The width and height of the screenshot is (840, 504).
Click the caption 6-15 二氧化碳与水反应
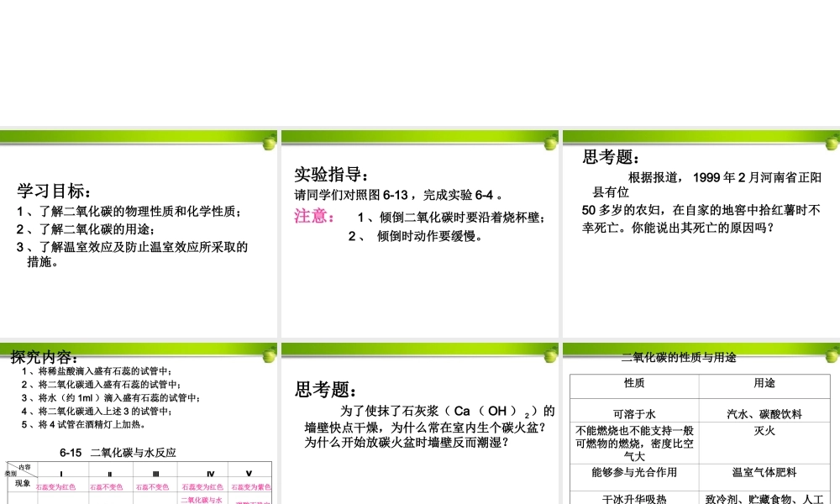(118, 453)
